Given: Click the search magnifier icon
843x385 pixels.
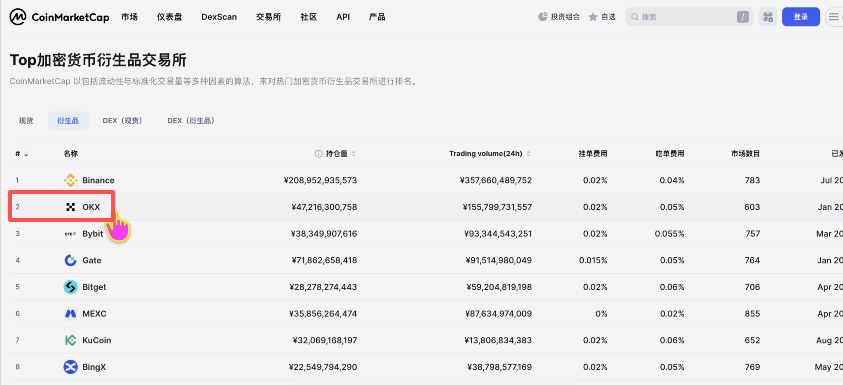Looking at the screenshot, I should tap(635, 17).
